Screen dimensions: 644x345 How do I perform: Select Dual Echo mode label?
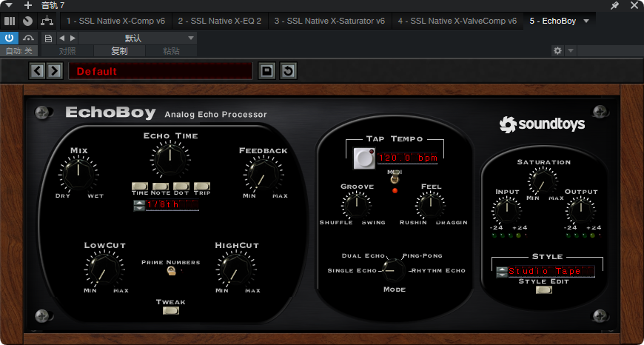[363, 256]
